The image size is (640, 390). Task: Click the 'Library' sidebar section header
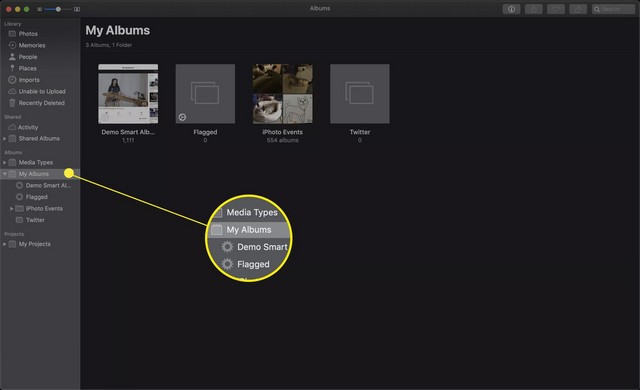click(x=13, y=24)
